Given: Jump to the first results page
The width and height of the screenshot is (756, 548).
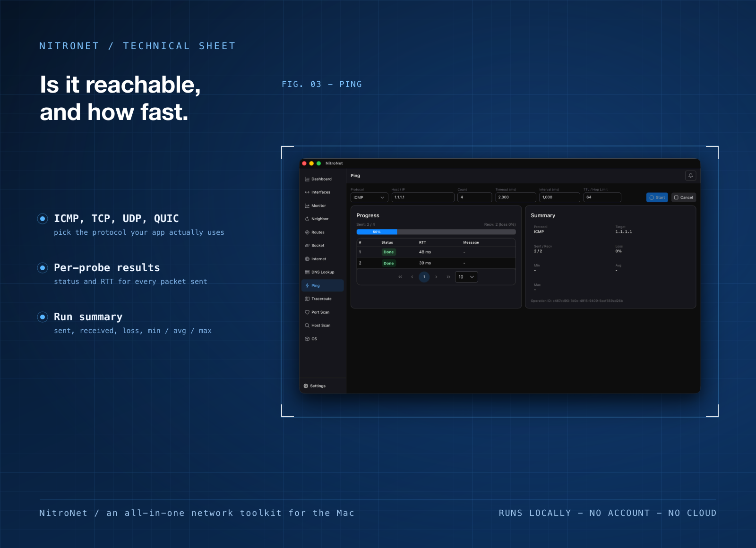Looking at the screenshot, I should coord(400,277).
